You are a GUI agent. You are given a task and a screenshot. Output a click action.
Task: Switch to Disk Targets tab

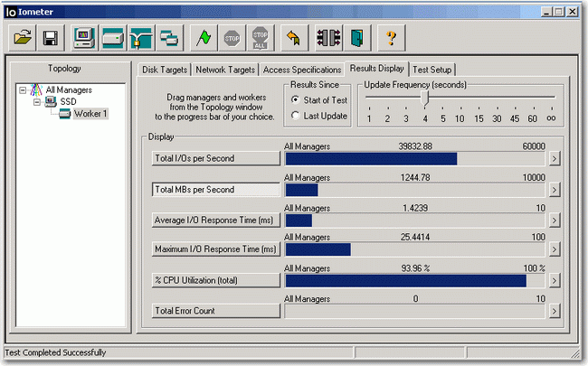coord(165,70)
